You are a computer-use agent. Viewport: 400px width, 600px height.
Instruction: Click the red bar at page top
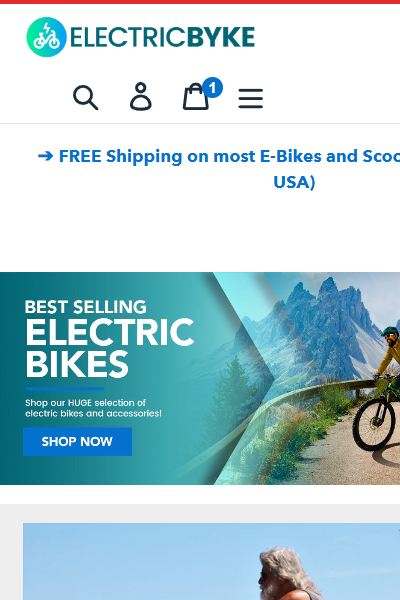[x=200, y=2]
